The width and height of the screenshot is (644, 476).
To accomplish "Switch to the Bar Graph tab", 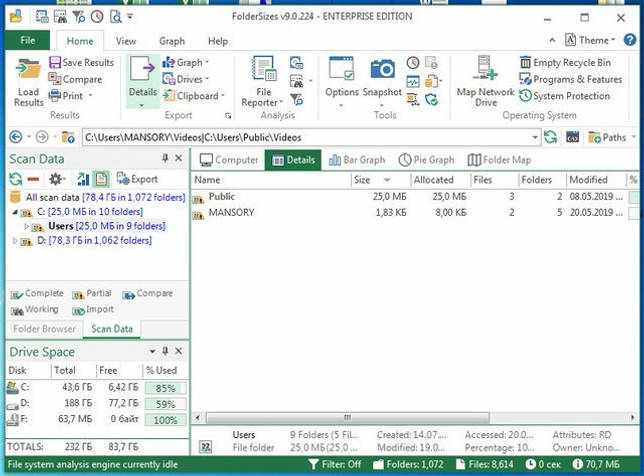I will (357, 160).
